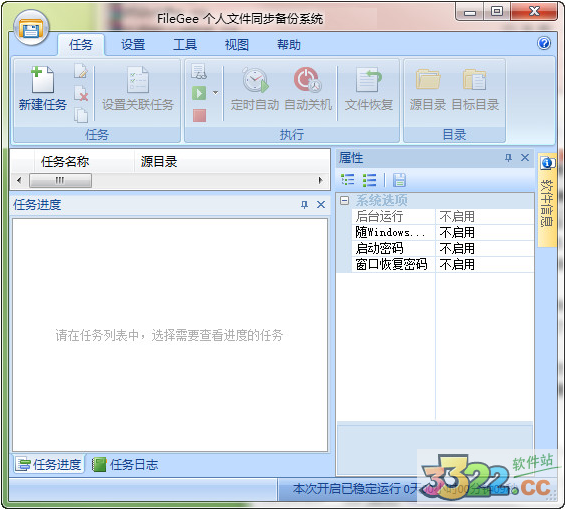Click the task list right scroll arrow
567x509 pixels.
click(x=320, y=180)
